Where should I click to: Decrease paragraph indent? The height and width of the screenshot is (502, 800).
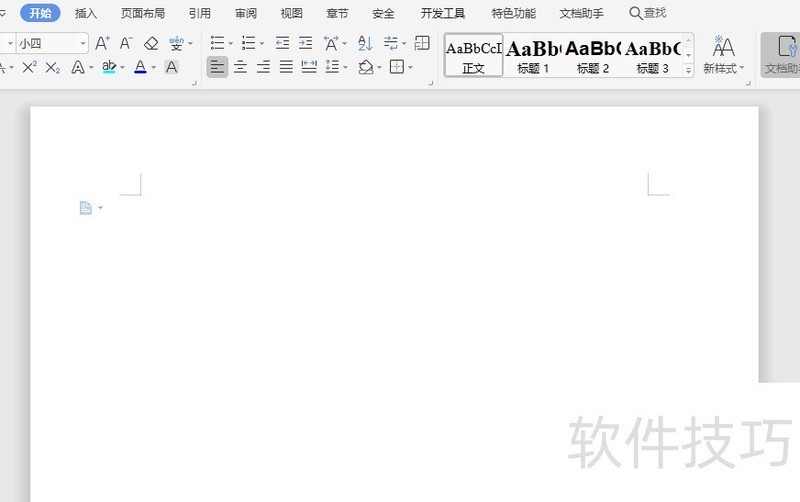[282, 43]
